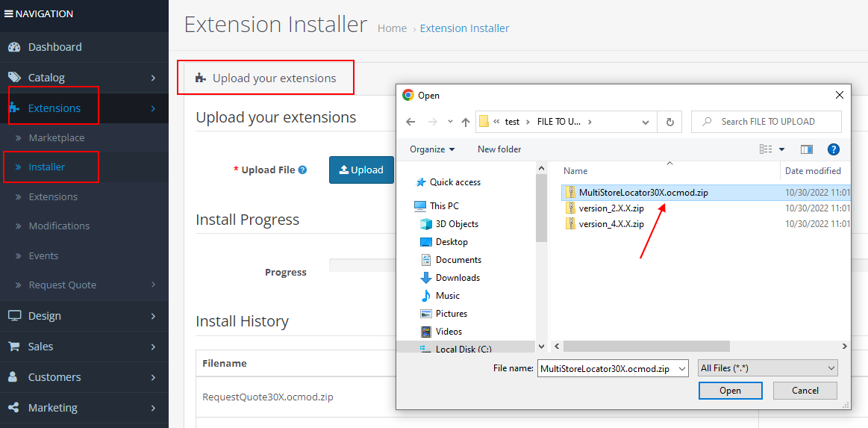
Task: Toggle the preview pane icon
Action: coord(806,149)
